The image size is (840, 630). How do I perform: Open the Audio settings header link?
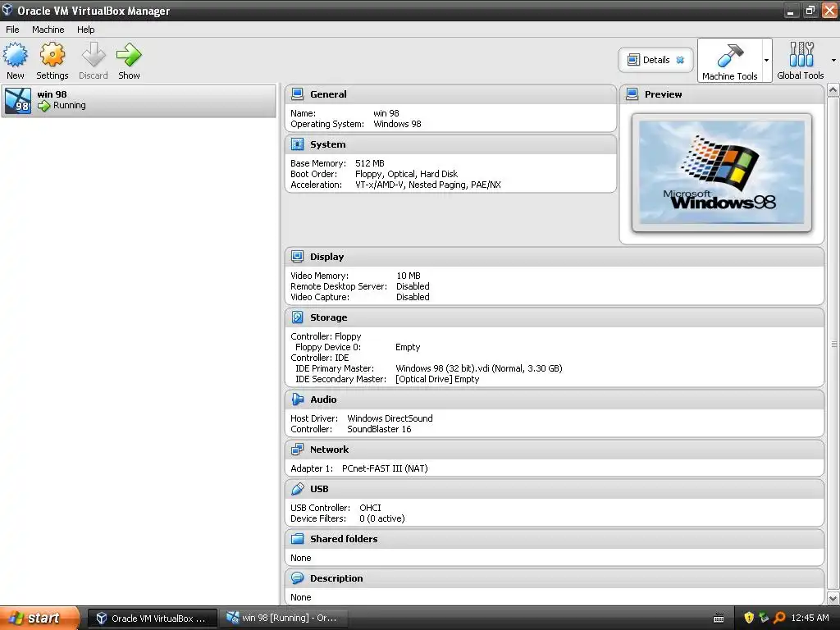pyautogui.click(x=323, y=399)
